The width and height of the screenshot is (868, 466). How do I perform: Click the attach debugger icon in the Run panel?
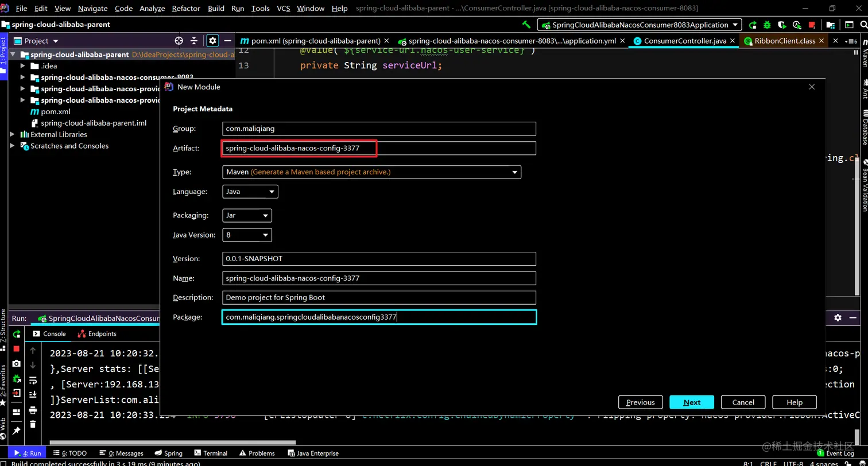tap(17, 378)
